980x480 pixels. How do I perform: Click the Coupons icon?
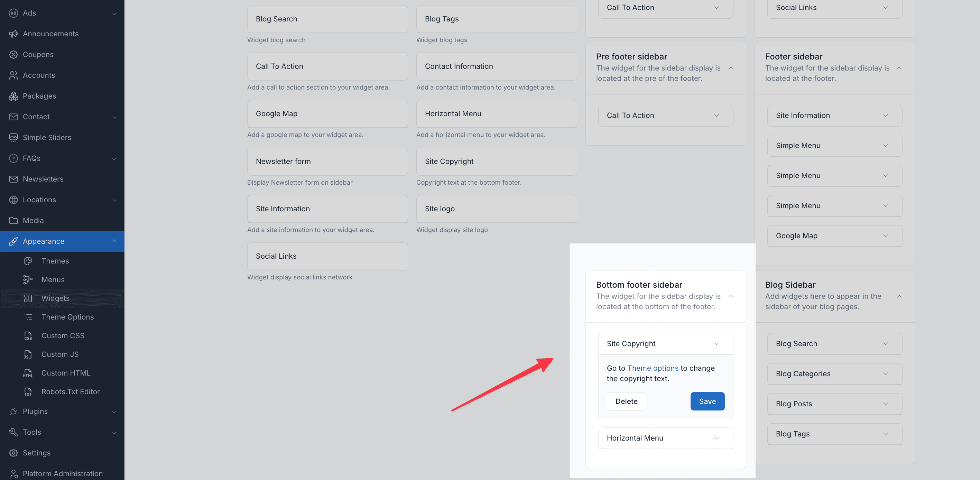(13, 54)
